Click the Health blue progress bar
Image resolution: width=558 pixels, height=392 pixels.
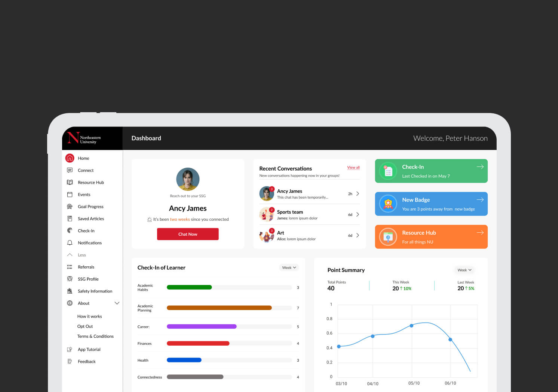click(x=184, y=360)
